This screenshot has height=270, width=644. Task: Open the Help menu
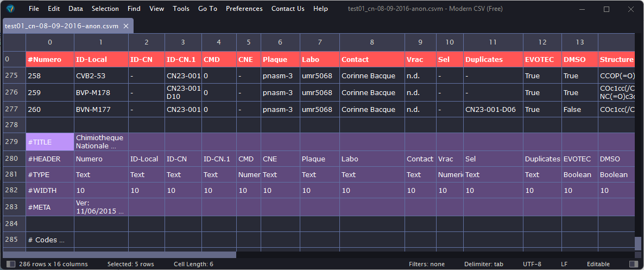coord(320,9)
